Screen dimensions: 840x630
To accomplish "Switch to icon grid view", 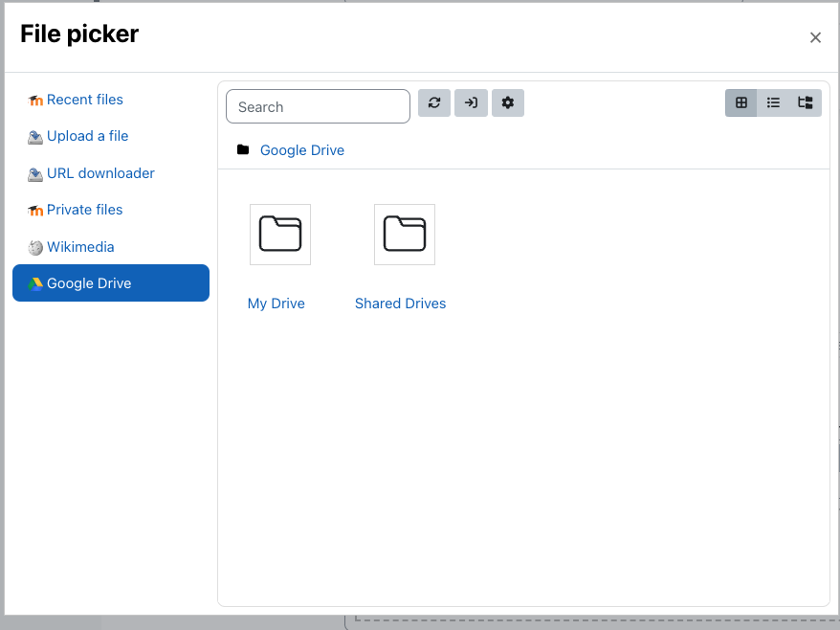I will pos(741,103).
